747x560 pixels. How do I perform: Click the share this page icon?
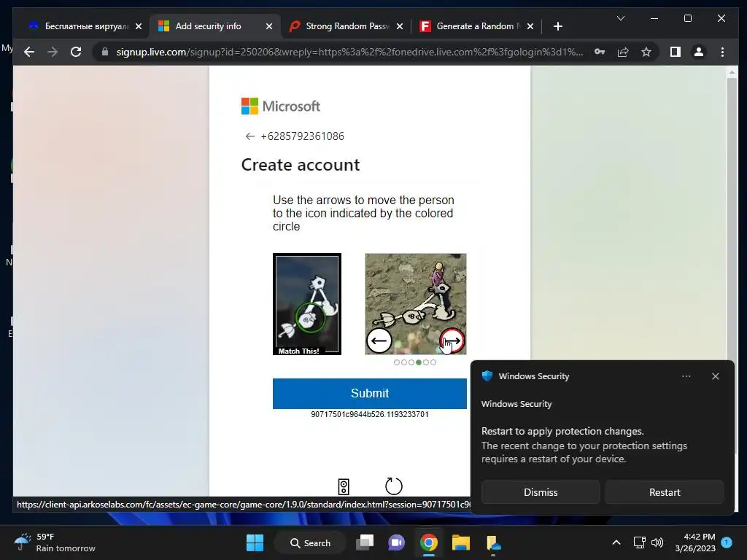[623, 52]
